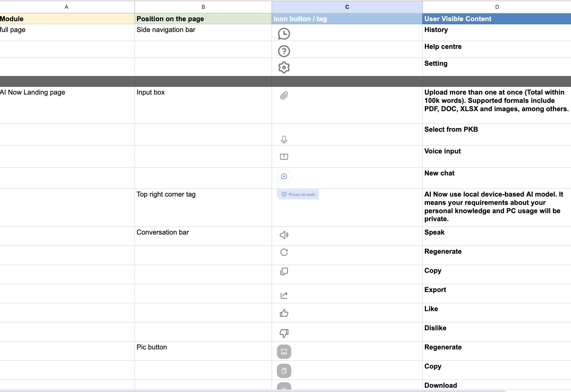Image resolution: width=571 pixels, height=392 pixels.
Task: Click the open book icon
Action: pyautogui.click(x=284, y=157)
